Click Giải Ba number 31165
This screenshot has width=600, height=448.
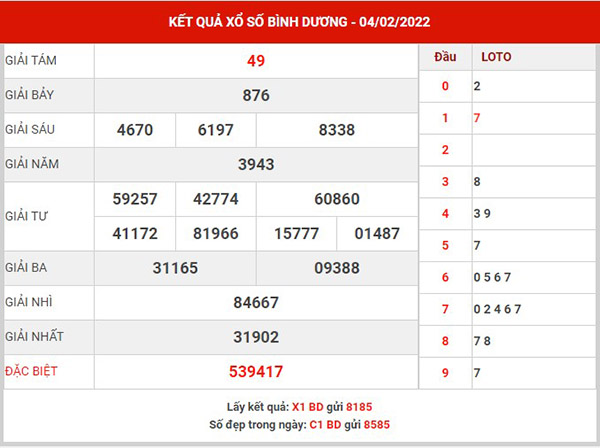coord(174,268)
